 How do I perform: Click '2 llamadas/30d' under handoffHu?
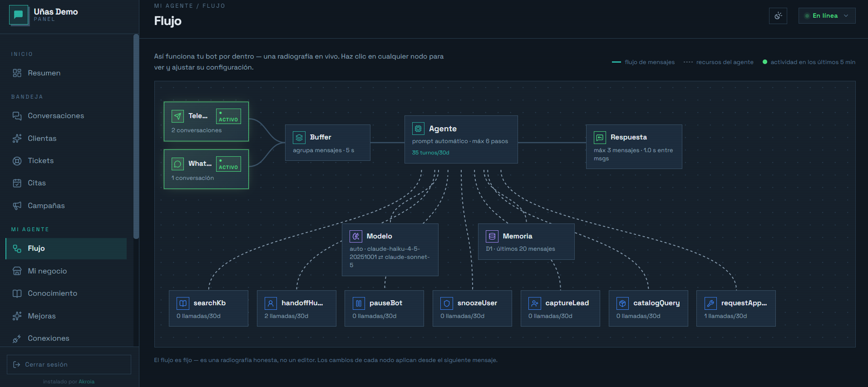click(x=286, y=316)
